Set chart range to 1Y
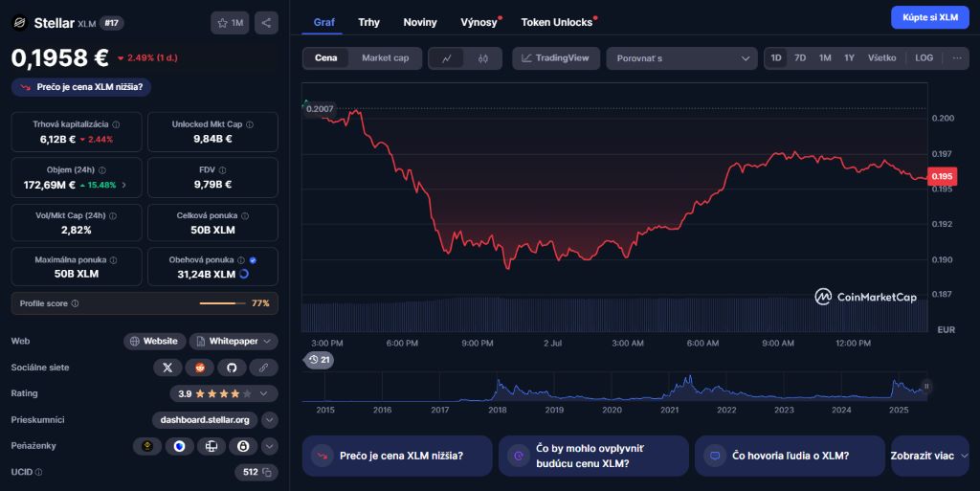This screenshot has height=491, width=980. (850, 58)
